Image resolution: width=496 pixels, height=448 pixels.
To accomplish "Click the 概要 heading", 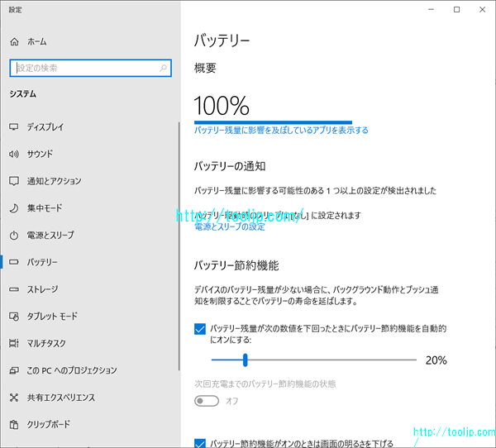I will [205, 68].
